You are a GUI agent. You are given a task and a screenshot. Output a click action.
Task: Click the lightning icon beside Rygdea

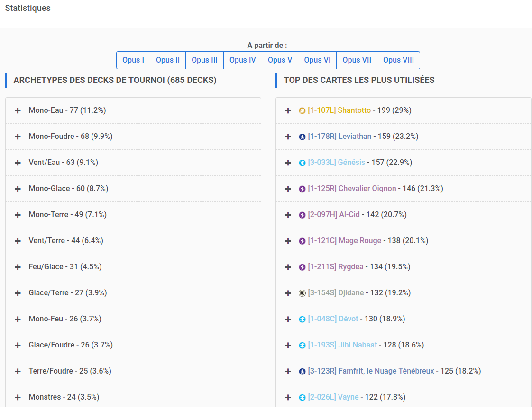(302, 267)
